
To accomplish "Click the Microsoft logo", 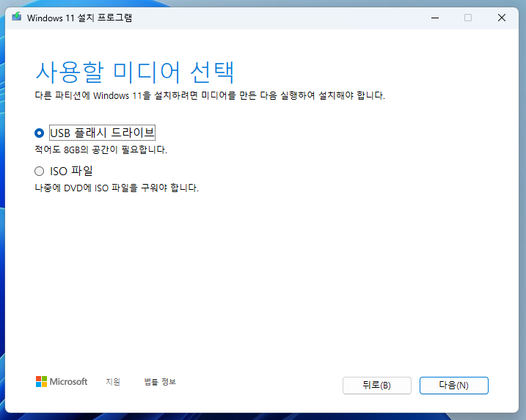I will (62, 381).
